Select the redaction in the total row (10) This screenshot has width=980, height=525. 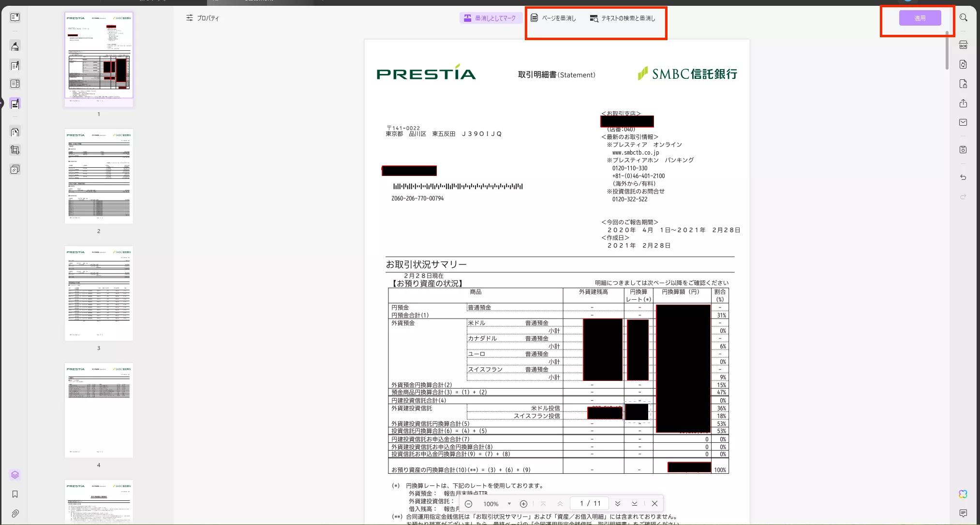689,467
